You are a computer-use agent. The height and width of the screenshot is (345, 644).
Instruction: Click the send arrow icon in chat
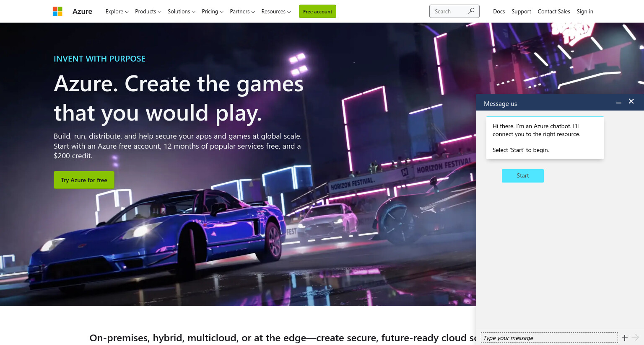click(635, 337)
